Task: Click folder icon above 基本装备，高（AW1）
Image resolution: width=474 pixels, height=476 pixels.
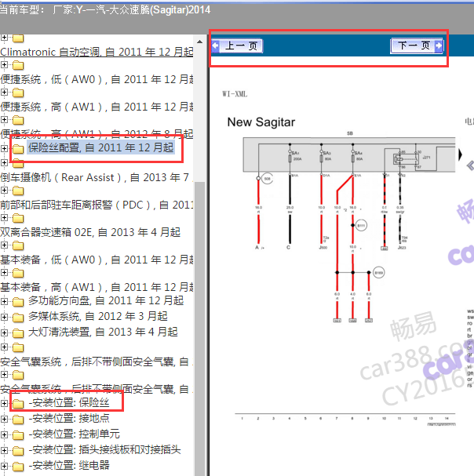Action: (x=18, y=273)
